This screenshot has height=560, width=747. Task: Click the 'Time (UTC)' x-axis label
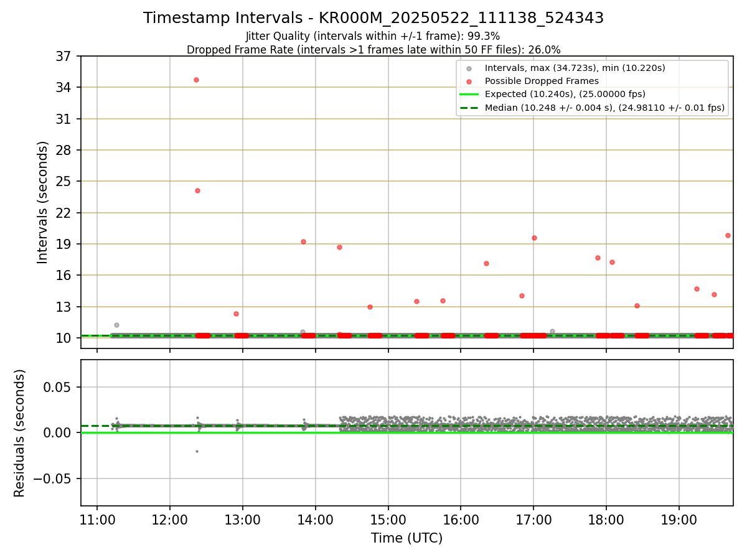(x=406, y=538)
